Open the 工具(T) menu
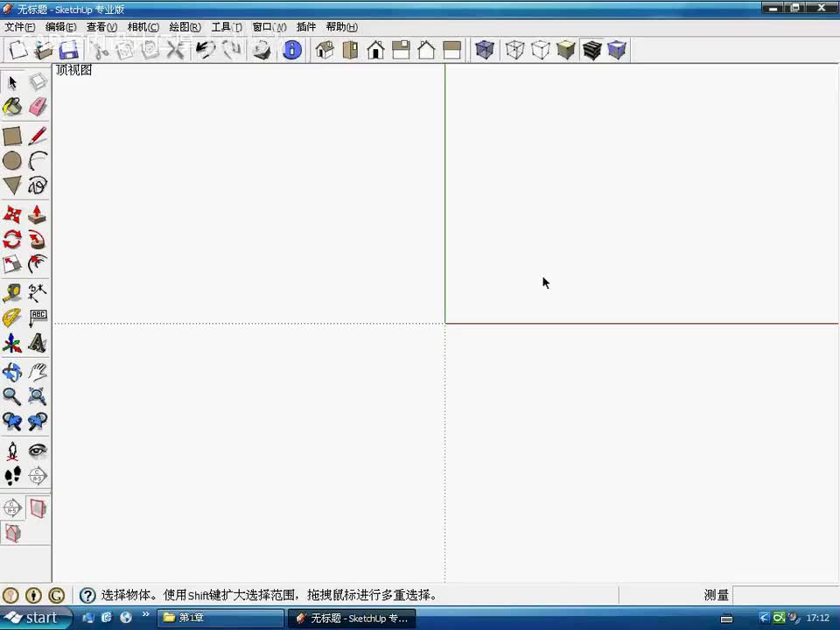This screenshot has width=840, height=630. pyautogui.click(x=227, y=27)
